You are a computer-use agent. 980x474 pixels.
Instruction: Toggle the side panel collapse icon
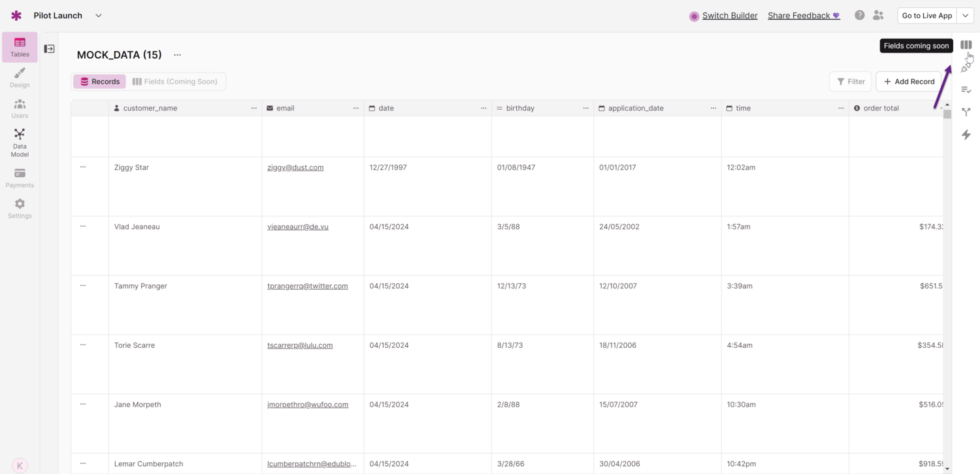[x=49, y=49]
